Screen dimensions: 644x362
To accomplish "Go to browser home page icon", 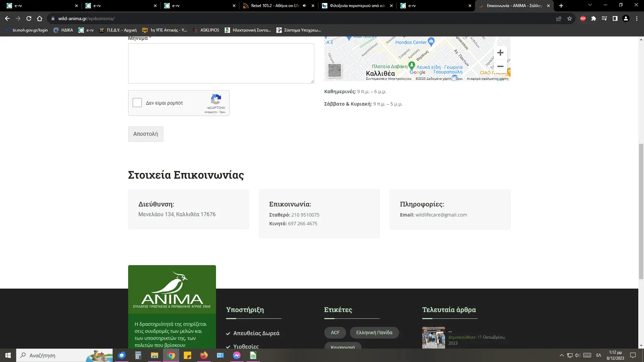I will tap(40, 18).
